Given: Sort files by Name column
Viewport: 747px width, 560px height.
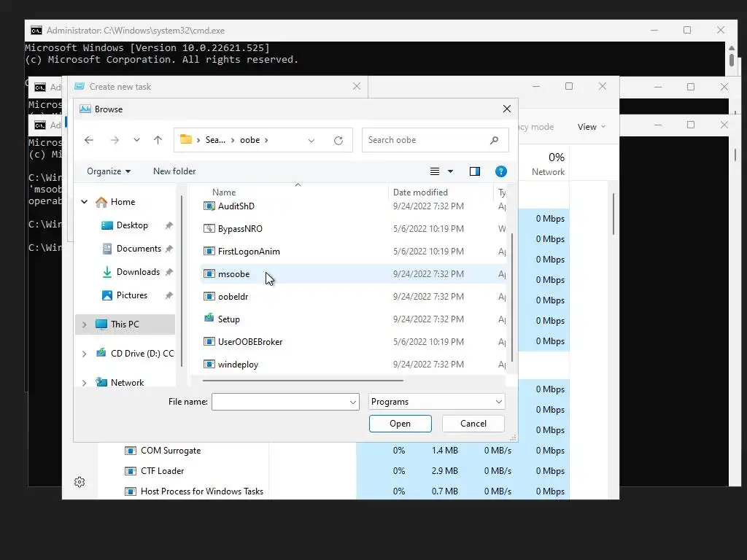Looking at the screenshot, I should click(x=224, y=192).
